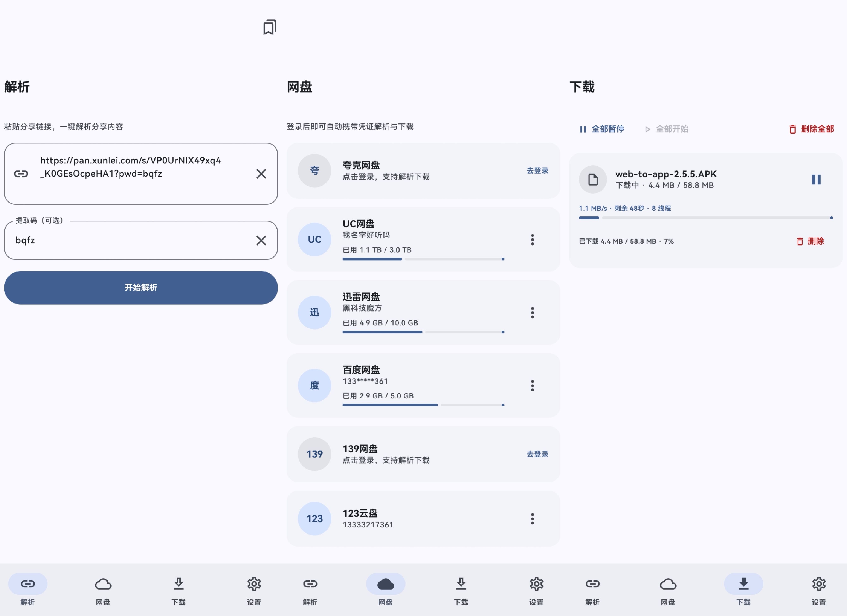This screenshot has height=616, width=847.
Task: Click the UC网盘 storage usage bar
Action: pos(423,259)
